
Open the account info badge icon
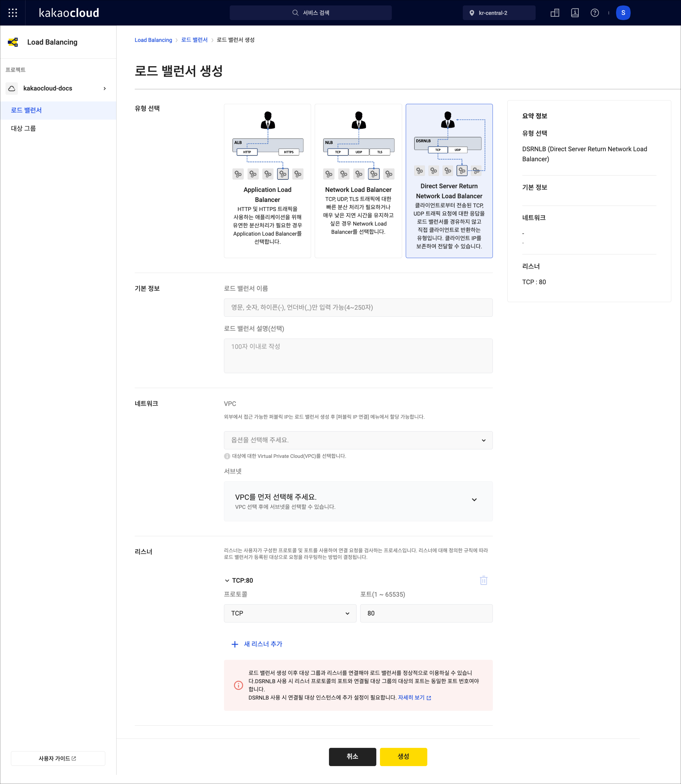point(575,13)
